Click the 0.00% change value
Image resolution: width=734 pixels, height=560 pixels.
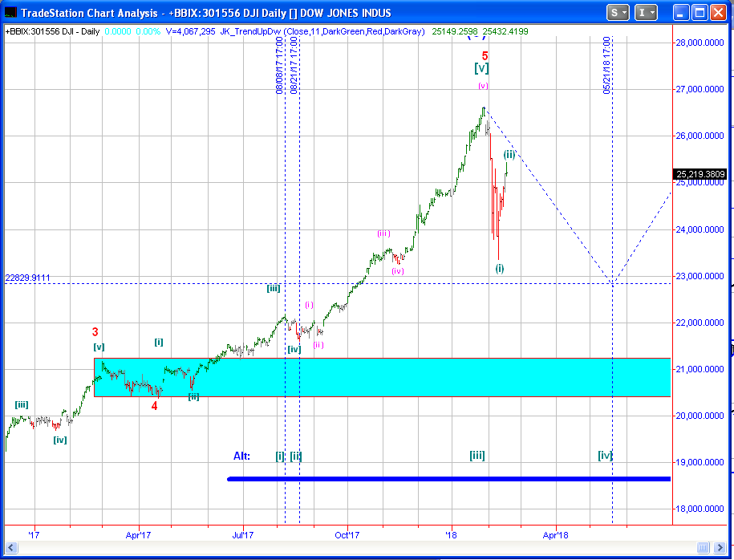point(148,31)
